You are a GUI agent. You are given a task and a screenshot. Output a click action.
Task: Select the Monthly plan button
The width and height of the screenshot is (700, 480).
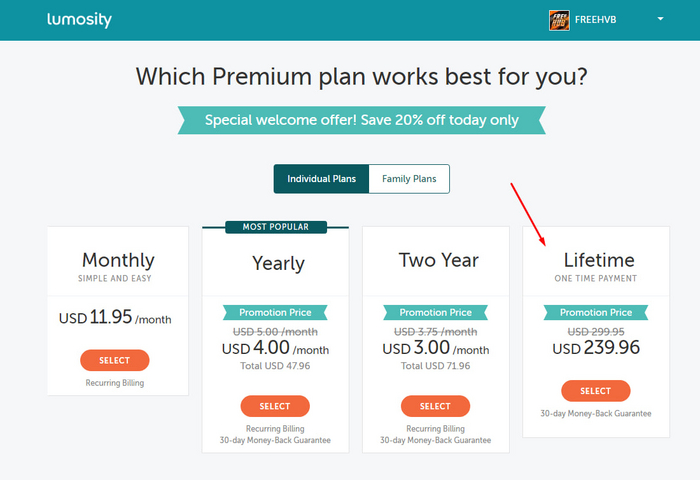(x=114, y=360)
